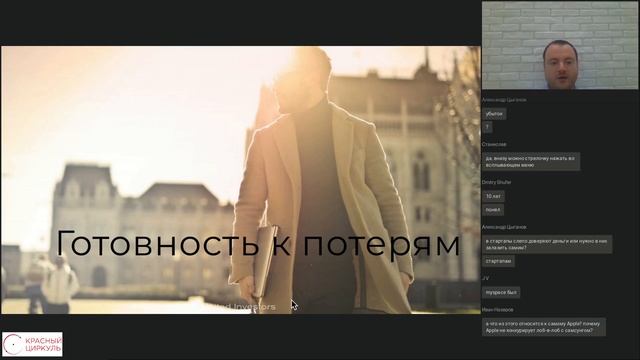
Task: Select the 'убыток' chat message
Action: 494,114
